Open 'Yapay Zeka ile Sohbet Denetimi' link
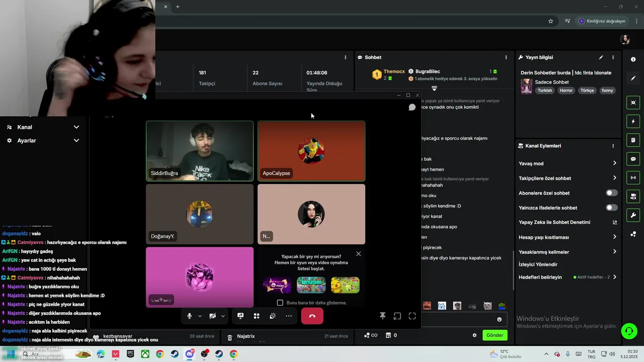The image size is (644, 362). point(568,222)
